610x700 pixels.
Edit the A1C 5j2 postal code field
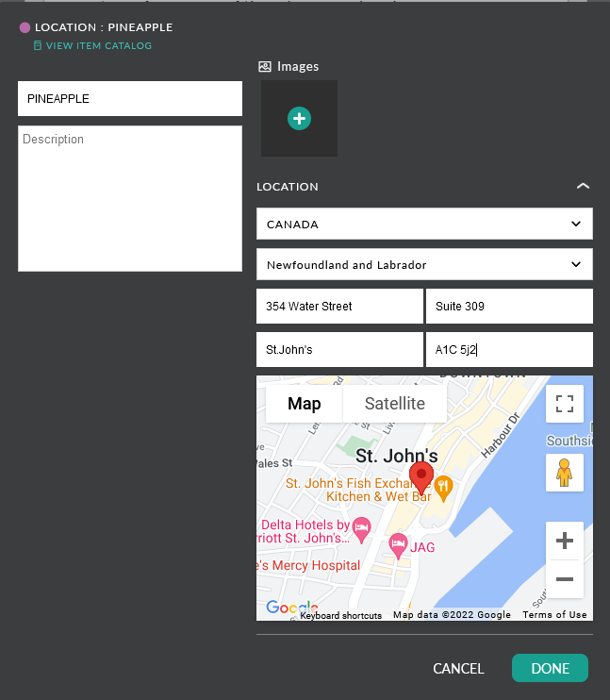click(x=510, y=350)
